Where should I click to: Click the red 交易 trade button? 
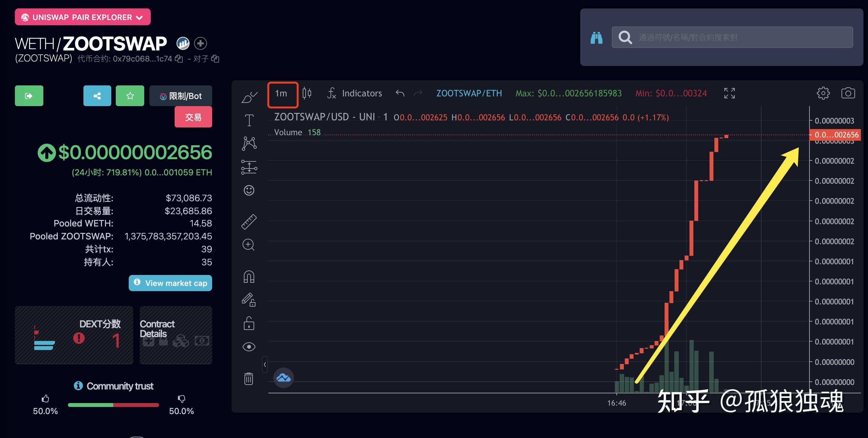click(x=193, y=117)
